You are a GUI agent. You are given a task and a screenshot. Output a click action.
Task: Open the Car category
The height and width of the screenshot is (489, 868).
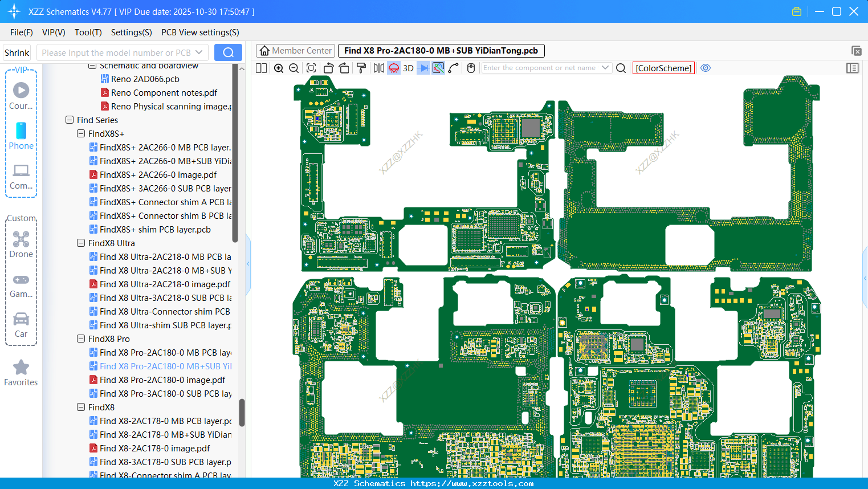tap(21, 325)
